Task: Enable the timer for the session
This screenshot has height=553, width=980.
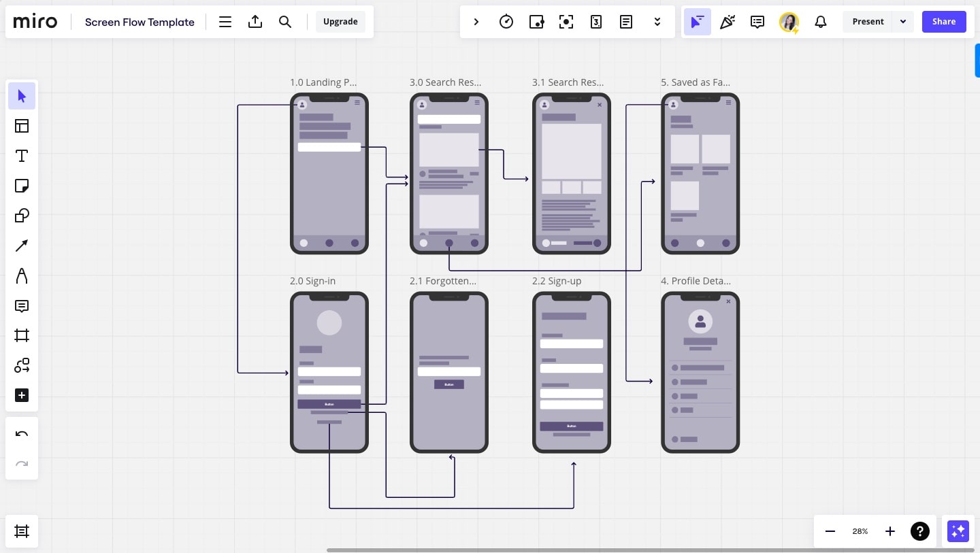Action: pos(506,22)
